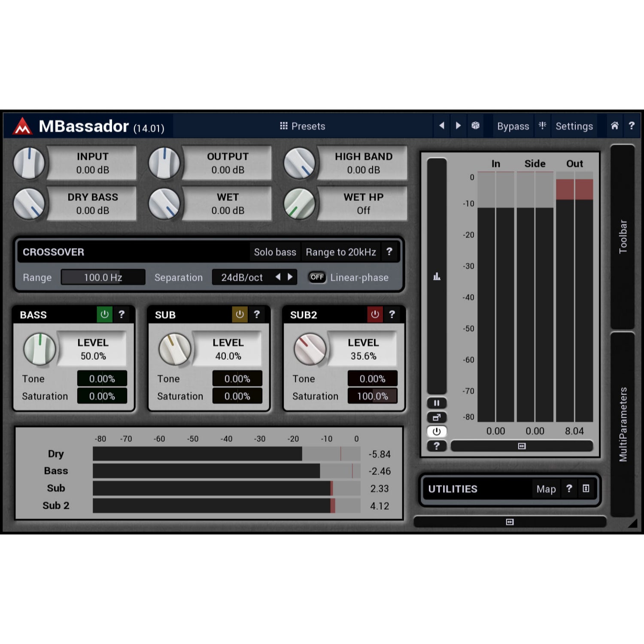
Task: Toggle Solo bass in the Crossover header
Action: click(275, 252)
